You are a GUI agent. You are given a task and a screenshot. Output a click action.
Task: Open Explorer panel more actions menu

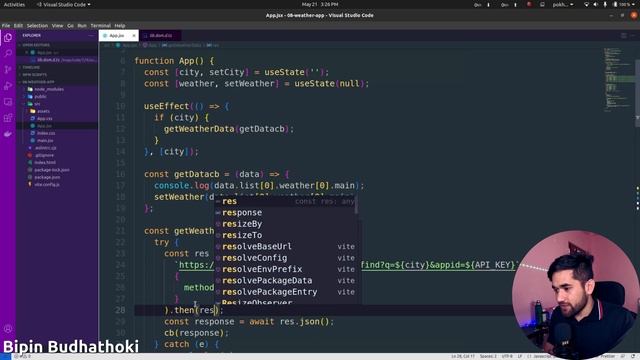[91, 36]
